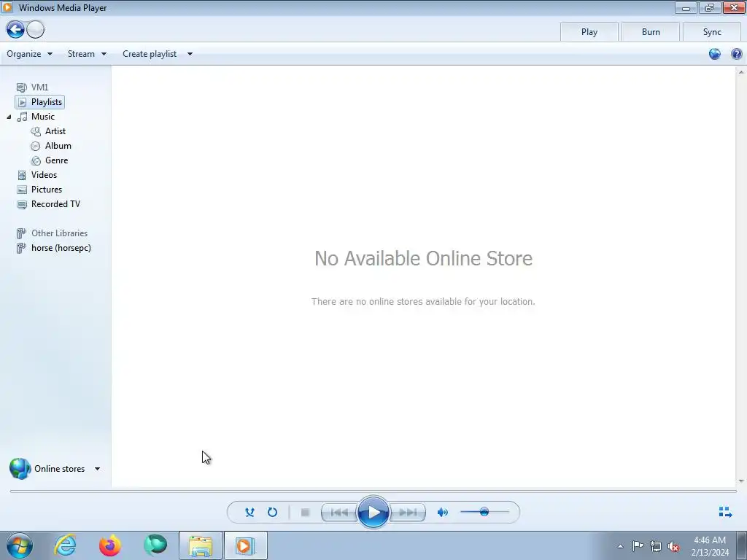Skip to previous track
Viewport: 747px width, 560px height.
[x=339, y=513]
